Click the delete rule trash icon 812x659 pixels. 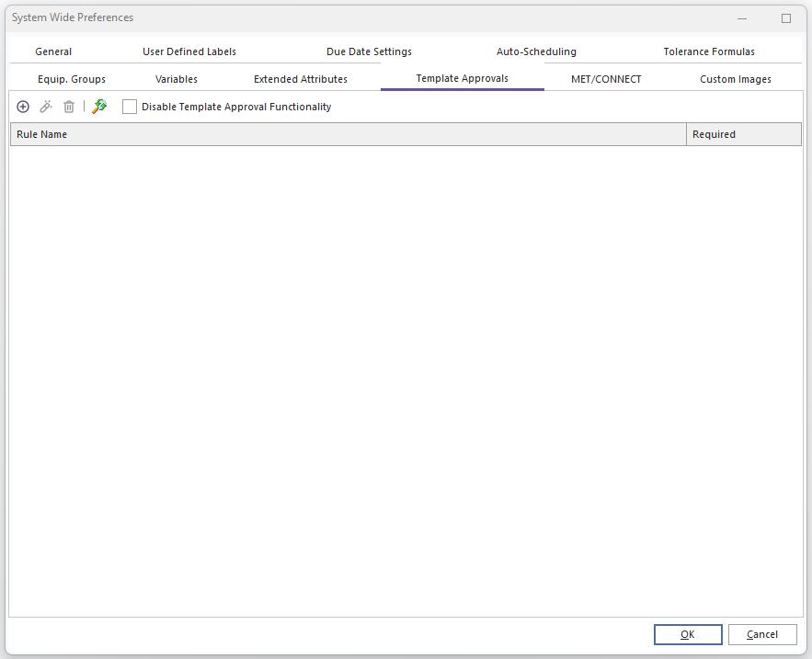pyautogui.click(x=69, y=107)
